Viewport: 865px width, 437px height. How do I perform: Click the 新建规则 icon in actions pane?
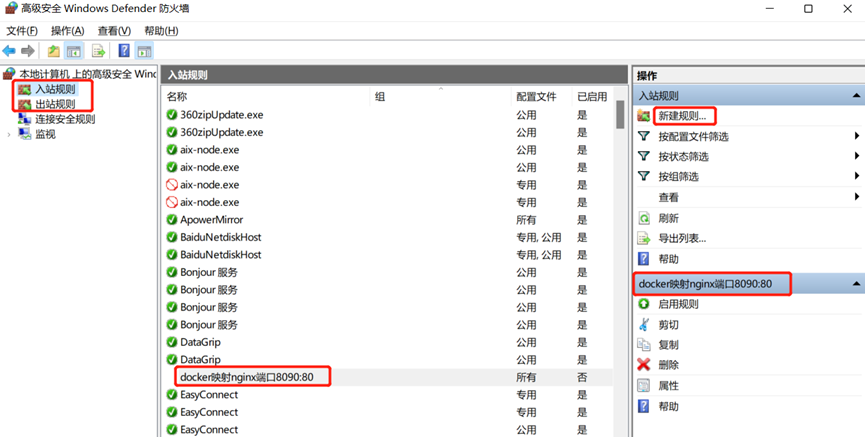(644, 116)
